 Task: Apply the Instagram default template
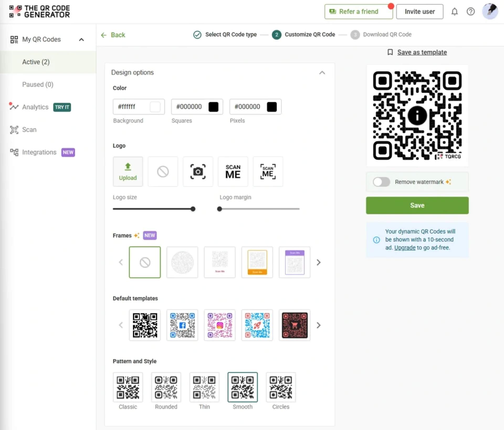pos(220,325)
